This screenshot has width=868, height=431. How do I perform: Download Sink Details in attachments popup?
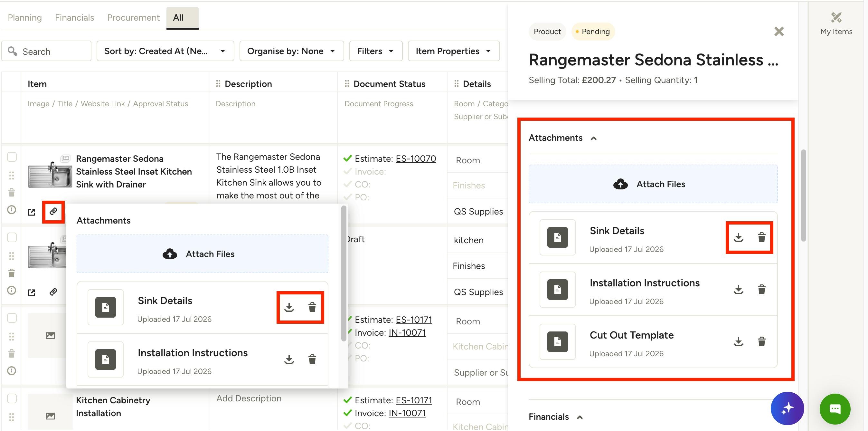[289, 307]
